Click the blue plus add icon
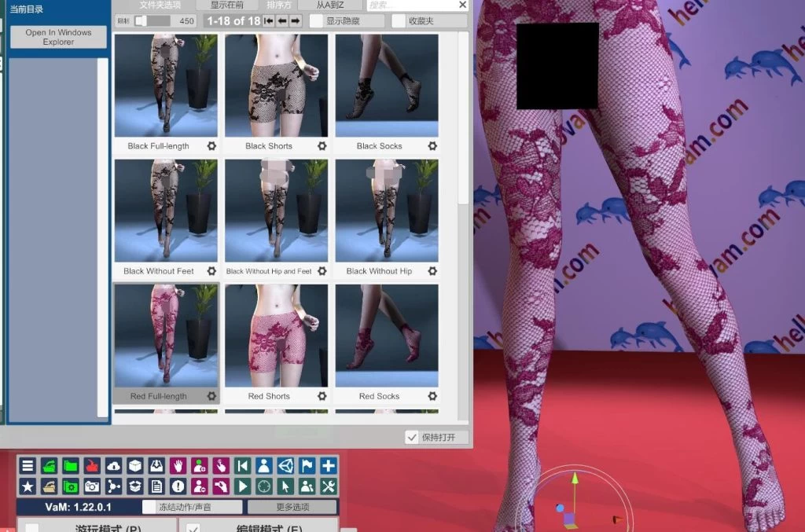Screen dimensions: 805x532 (329, 466)
